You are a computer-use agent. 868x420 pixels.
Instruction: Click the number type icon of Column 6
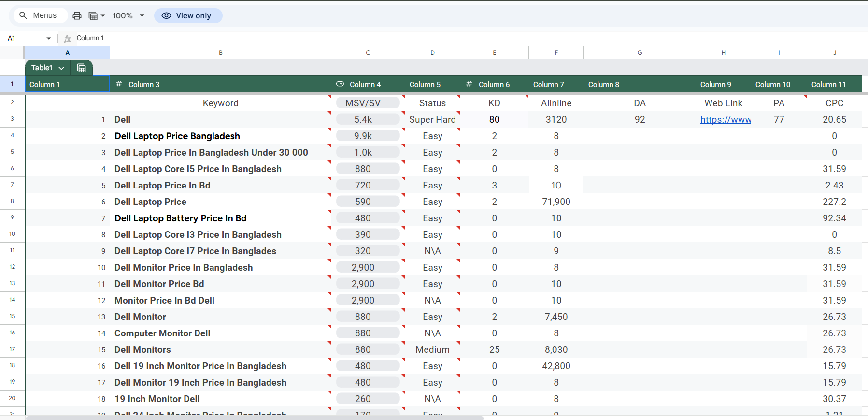click(469, 84)
